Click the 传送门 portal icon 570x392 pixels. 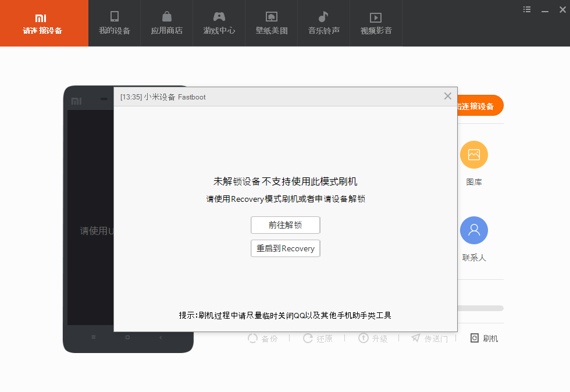tap(429, 338)
